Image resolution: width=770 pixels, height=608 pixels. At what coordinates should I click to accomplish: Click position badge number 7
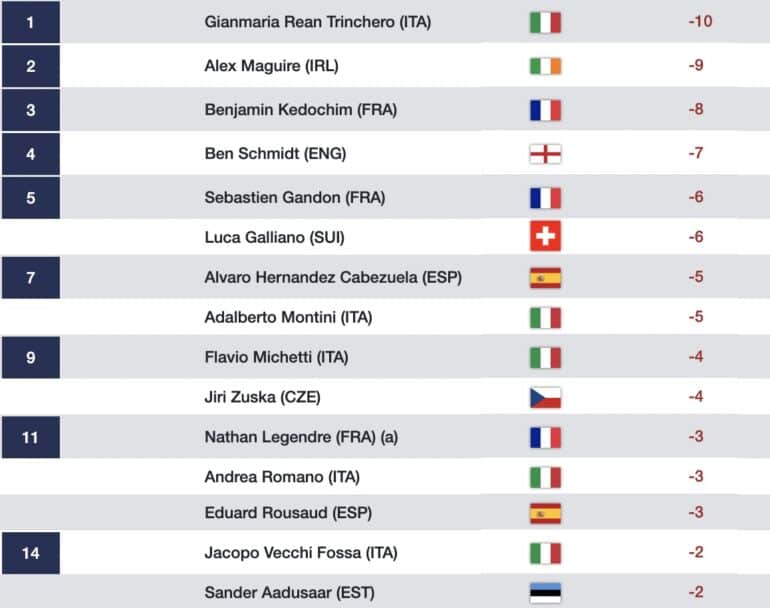click(x=31, y=277)
